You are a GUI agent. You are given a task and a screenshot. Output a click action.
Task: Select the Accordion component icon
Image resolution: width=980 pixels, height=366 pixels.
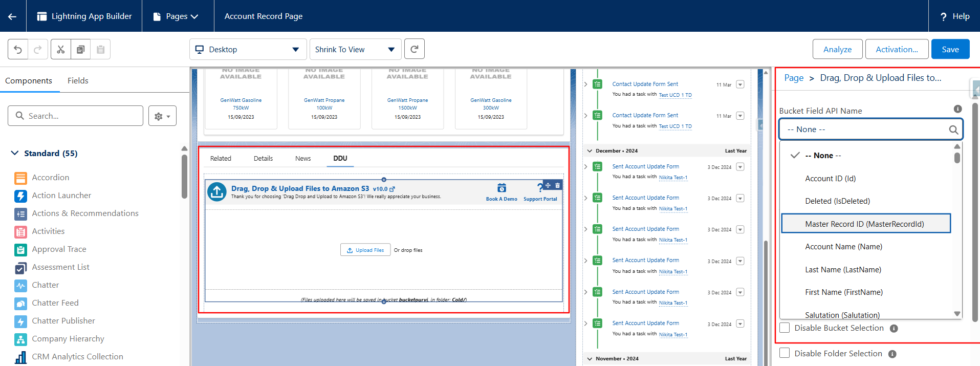pyautogui.click(x=20, y=178)
